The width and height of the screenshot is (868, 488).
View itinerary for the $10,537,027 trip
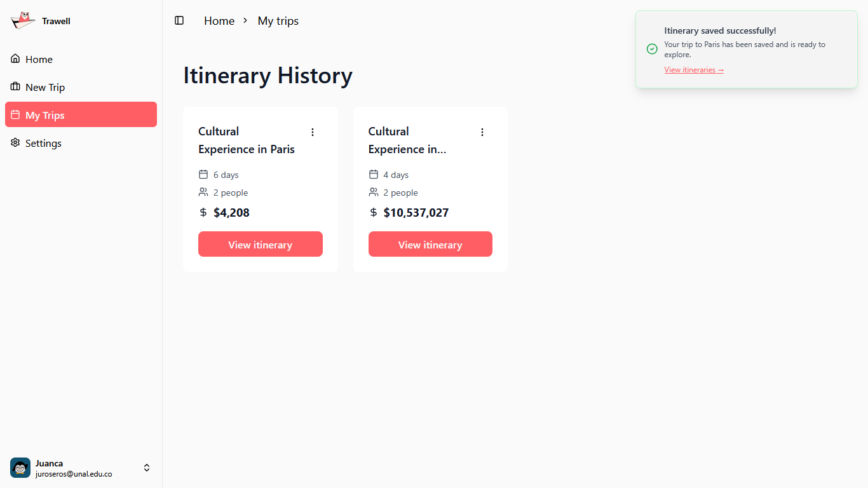point(430,245)
